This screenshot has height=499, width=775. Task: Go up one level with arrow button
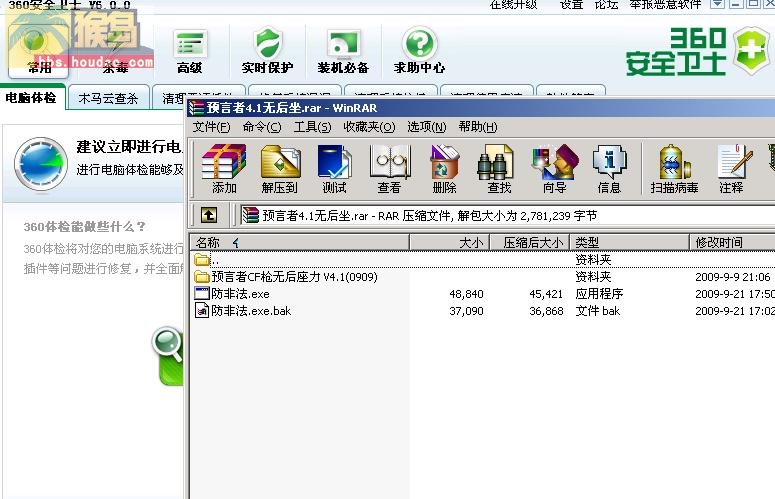209,215
